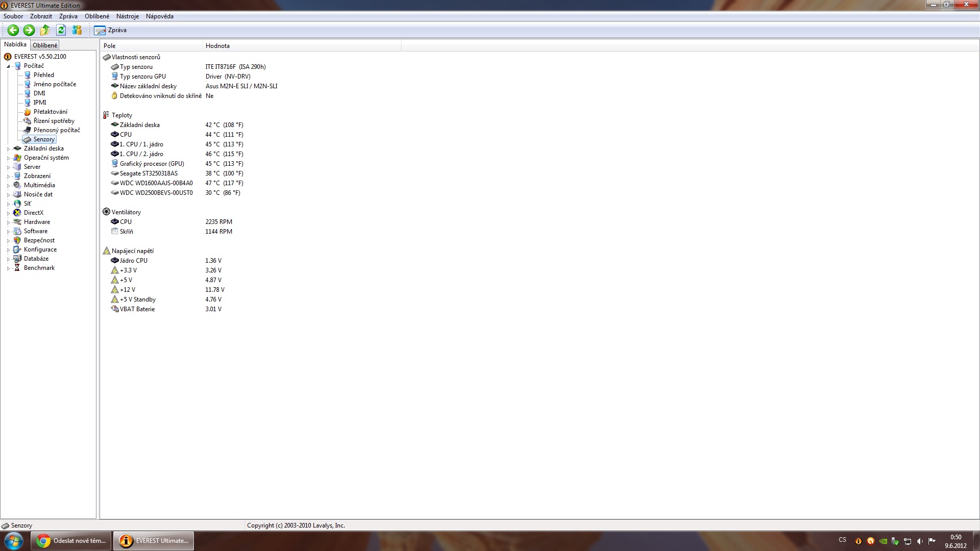This screenshot has width=980, height=551.
Task: Click the NVIDIA tray icon
Action: coord(883,541)
